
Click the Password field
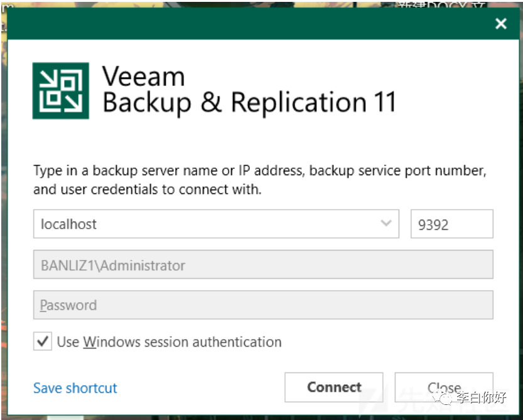(263, 305)
